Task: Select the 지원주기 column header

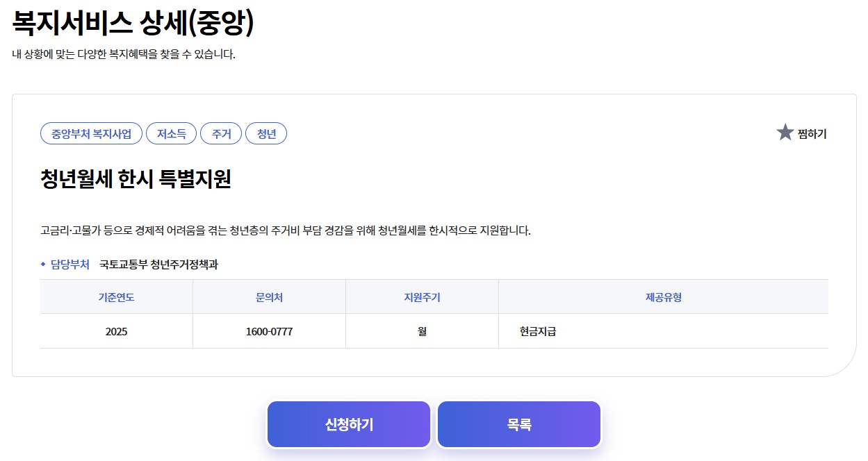Action: 421,296
